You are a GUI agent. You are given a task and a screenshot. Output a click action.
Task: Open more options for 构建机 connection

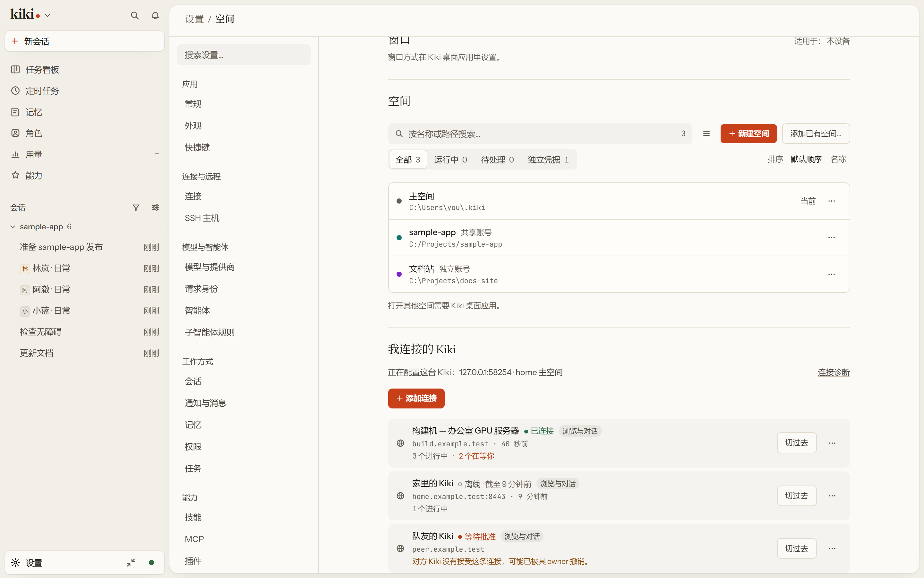pos(832,443)
